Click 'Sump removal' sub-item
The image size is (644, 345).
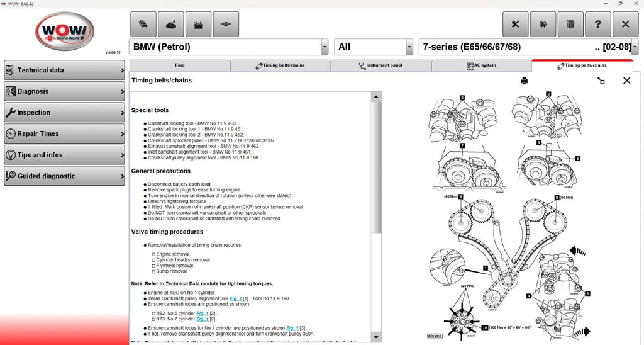pos(172,271)
